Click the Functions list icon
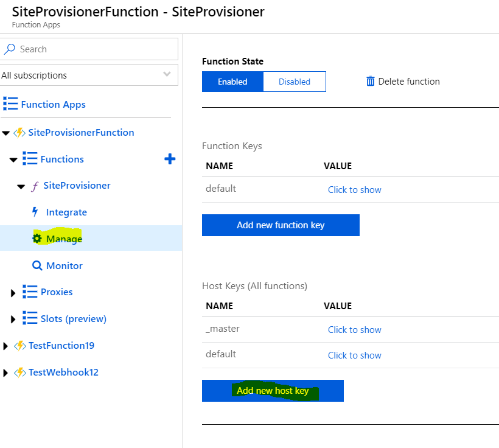 [30, 158]
